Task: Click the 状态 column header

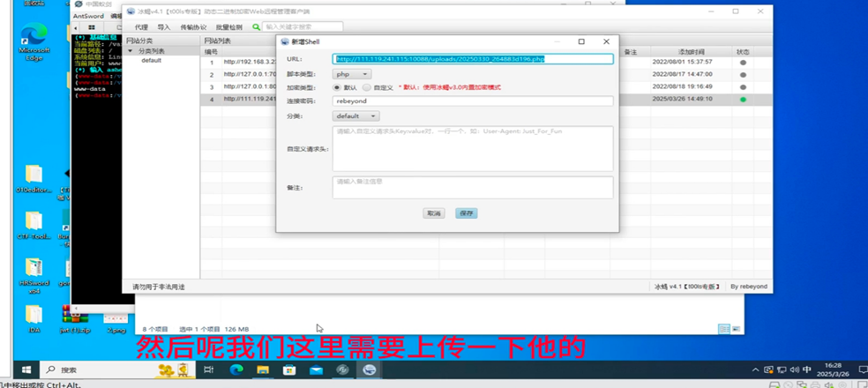Action: tap(743, 51)
